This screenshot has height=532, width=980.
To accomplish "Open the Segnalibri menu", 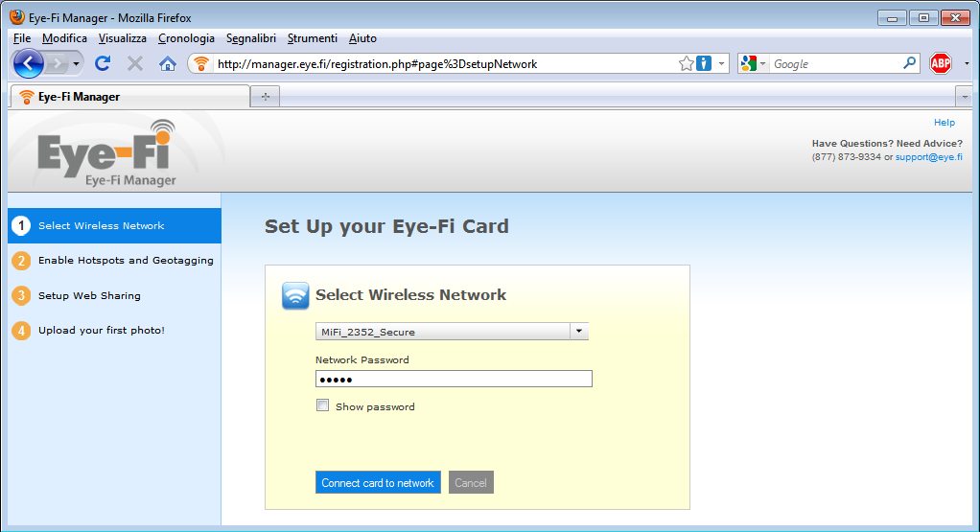I will (250, 38).
